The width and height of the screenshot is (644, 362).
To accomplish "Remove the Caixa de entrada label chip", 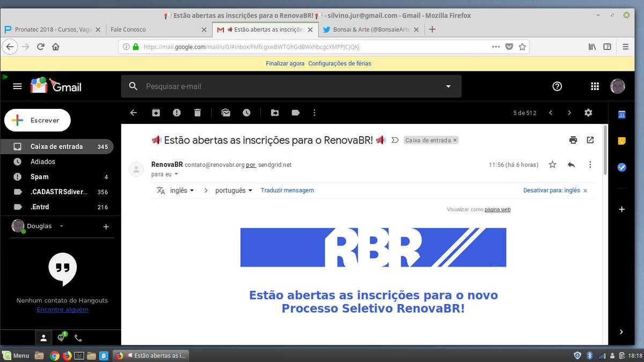I will [x=455, y=140].
